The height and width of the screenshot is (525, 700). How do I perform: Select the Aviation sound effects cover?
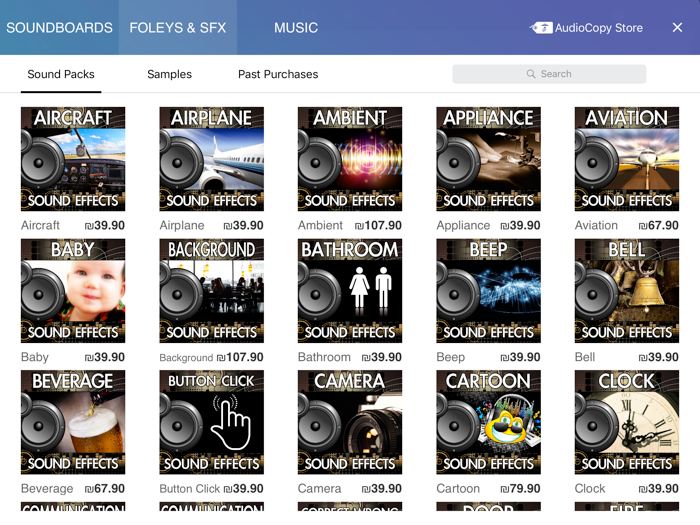click(x=627, y=159)
